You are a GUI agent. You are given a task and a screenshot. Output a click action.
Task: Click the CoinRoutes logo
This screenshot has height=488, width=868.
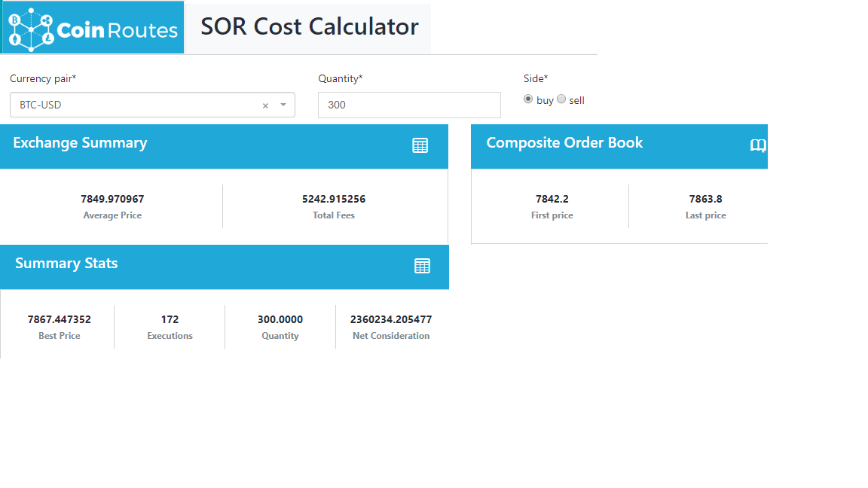(93, 28)
